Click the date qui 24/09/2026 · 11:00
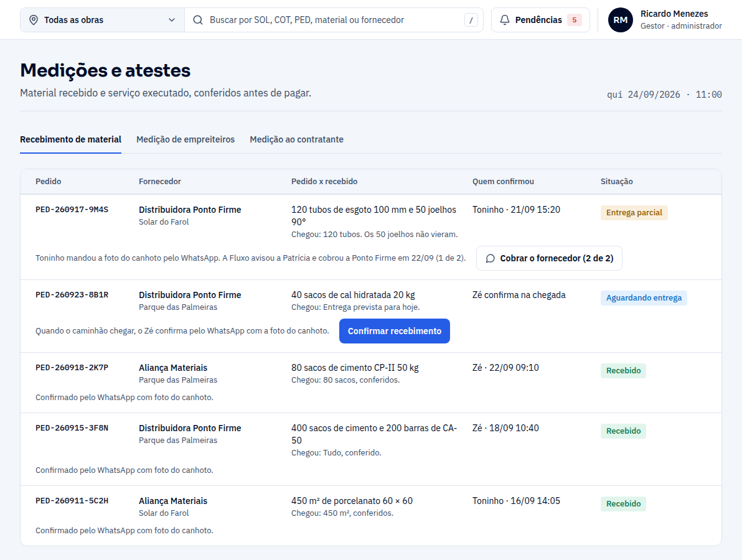The width and height of the screenshot is (742, 560). click(x=664, y=95)
